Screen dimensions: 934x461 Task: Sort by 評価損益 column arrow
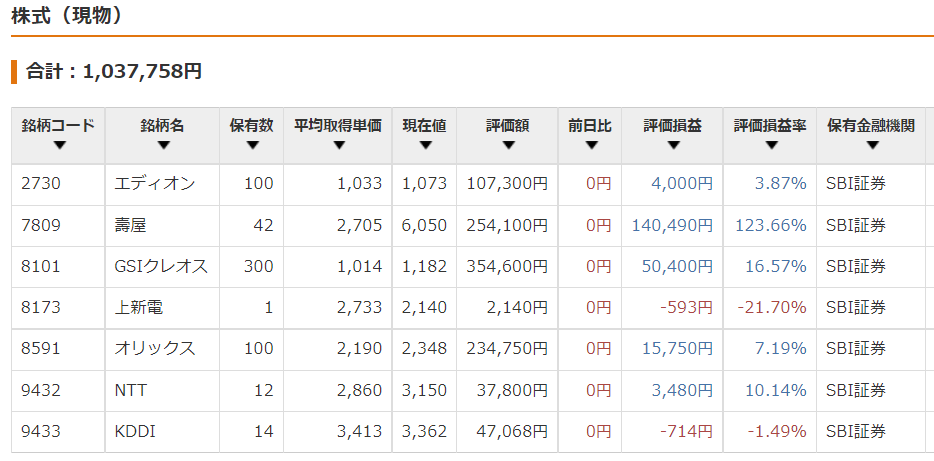point(674,145)
